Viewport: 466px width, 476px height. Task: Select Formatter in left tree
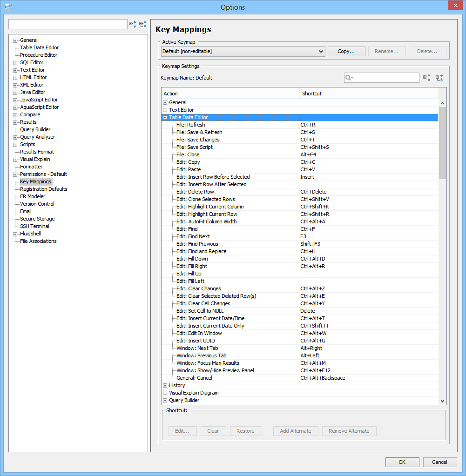[x=31, y=167]
